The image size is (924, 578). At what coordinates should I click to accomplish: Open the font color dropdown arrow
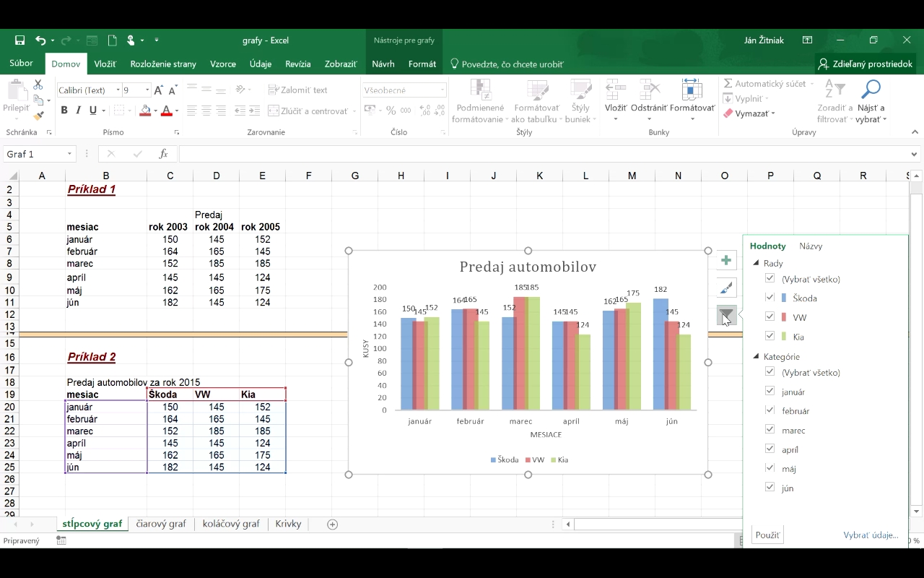177,111
